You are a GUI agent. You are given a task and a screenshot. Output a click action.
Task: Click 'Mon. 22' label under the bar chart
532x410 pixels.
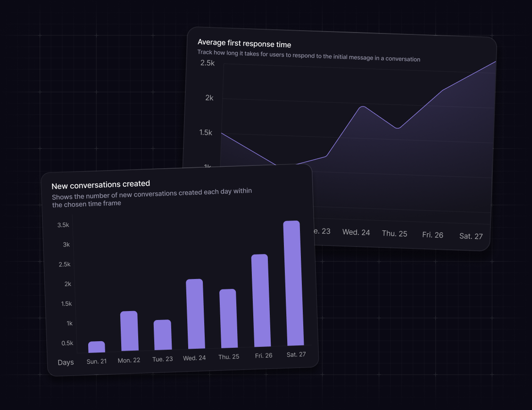pyautogui.click(x=129, y=360)
